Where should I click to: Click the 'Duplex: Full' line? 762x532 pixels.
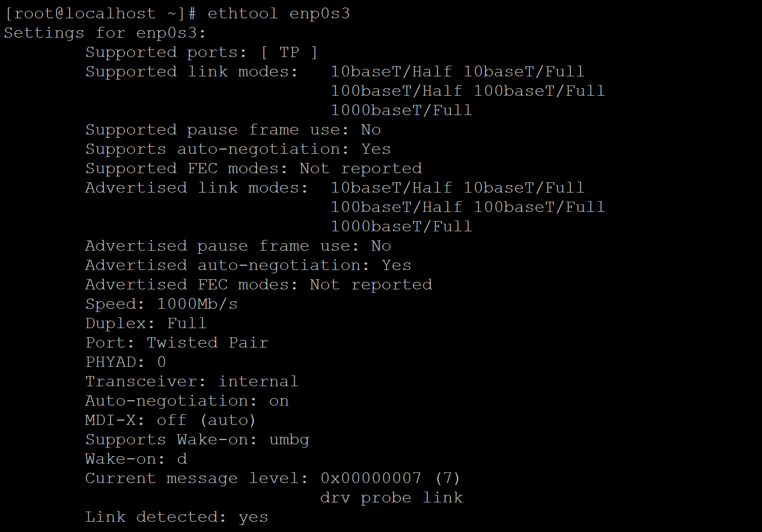tap(146, 323)
